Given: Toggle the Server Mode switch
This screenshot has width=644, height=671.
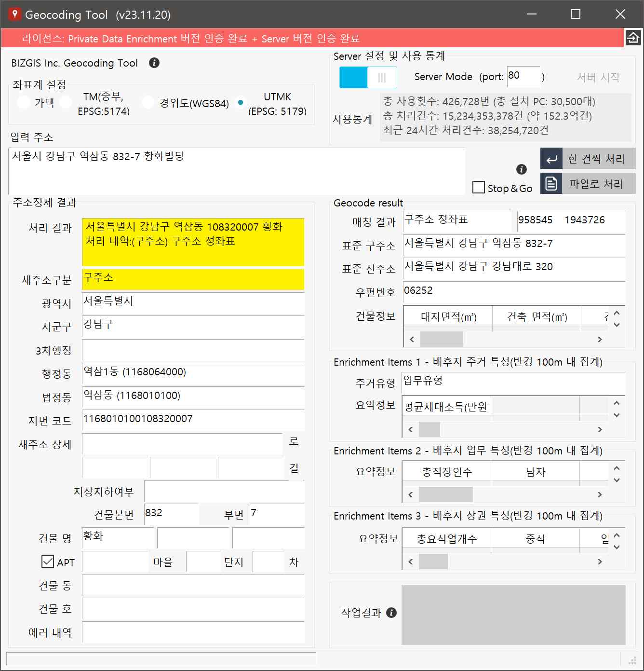Looking at the screenshot, I should [x=368, y=77].
